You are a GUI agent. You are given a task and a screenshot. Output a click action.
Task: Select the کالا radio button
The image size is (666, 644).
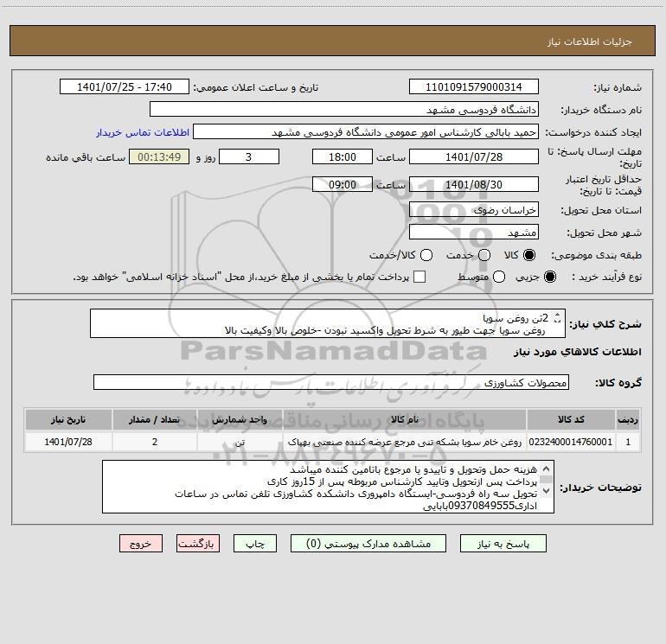click(529, 255)
